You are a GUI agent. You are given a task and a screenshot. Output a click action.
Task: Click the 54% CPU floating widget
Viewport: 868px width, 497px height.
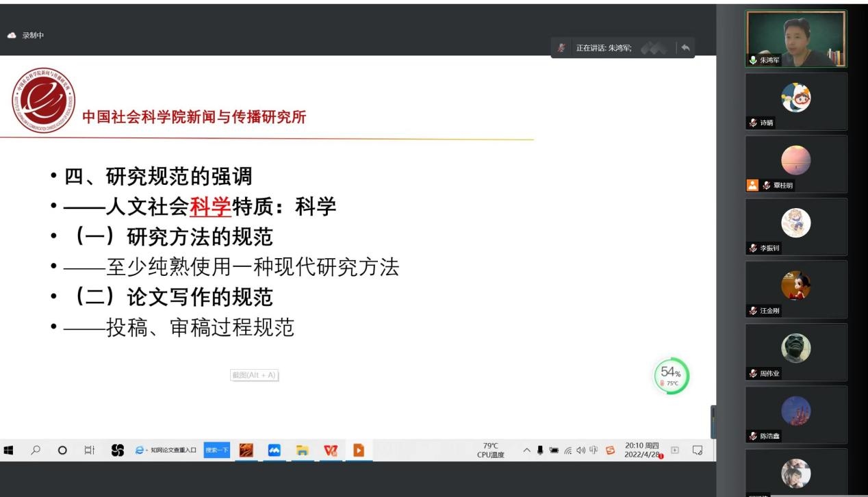tap(671, 376)
